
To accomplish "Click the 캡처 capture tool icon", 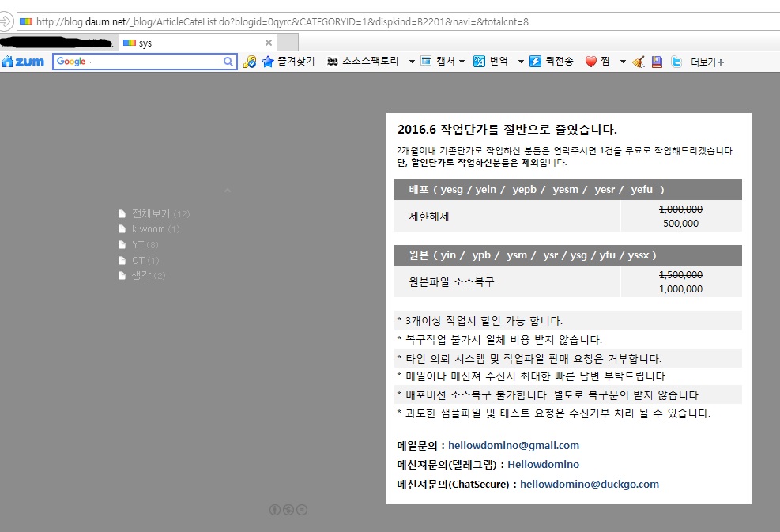I will [428, 62].
